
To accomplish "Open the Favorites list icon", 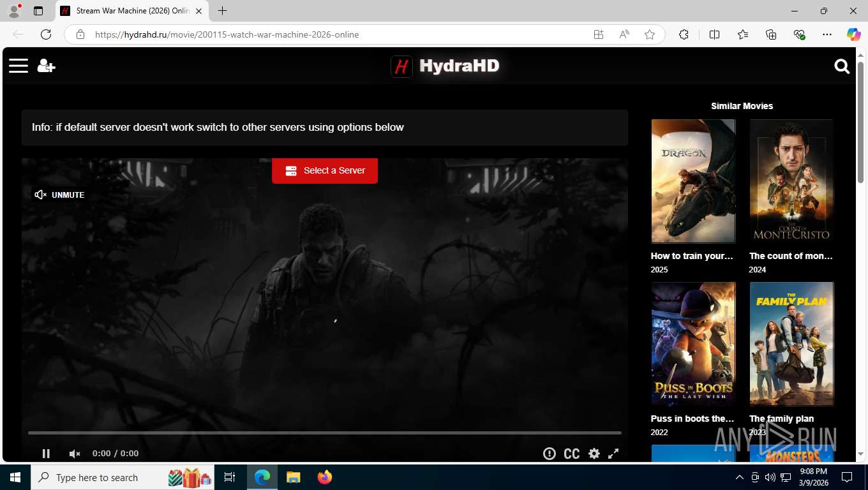I will (743, 34).
